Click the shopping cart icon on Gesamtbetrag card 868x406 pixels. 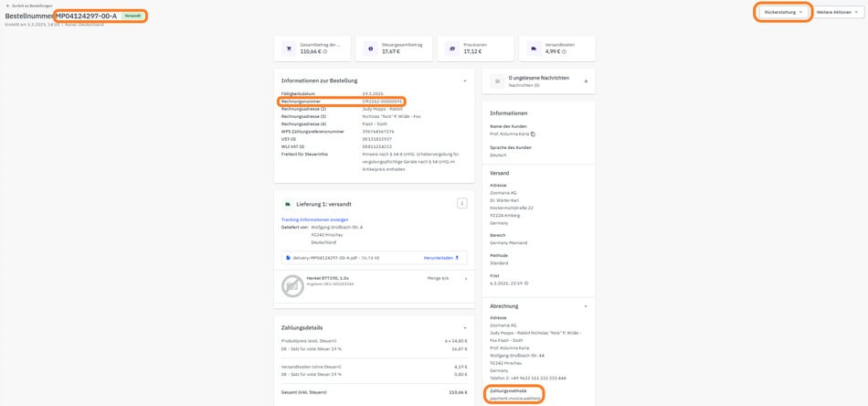289,48
